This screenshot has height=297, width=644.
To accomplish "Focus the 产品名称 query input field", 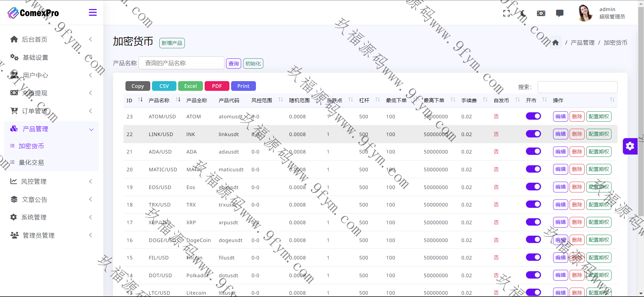I will click(181, 63).
